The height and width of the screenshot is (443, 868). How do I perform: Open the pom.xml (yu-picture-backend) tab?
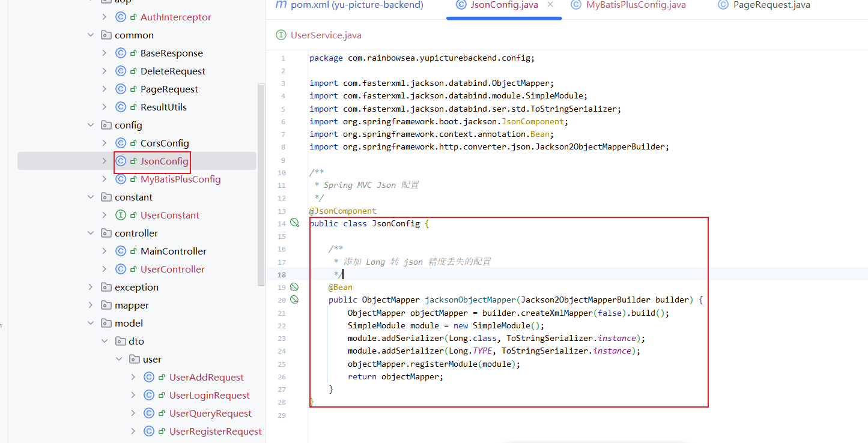pos(349,5)
